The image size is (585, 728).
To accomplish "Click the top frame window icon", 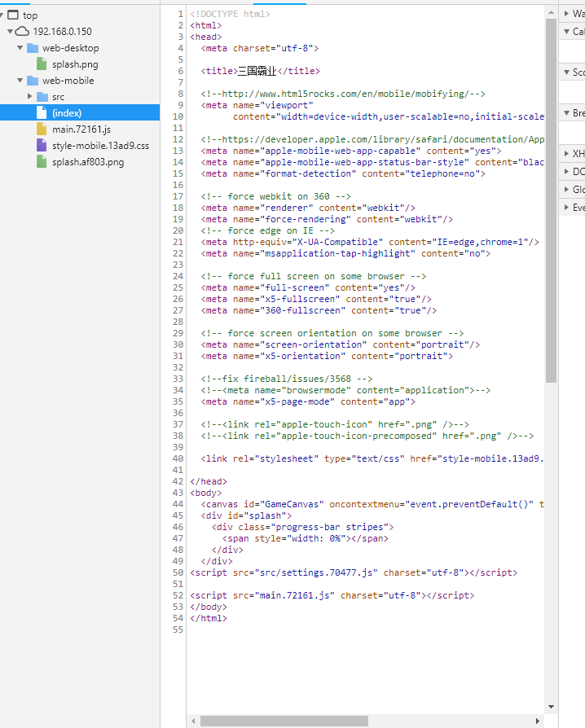I will coord(13,15).
